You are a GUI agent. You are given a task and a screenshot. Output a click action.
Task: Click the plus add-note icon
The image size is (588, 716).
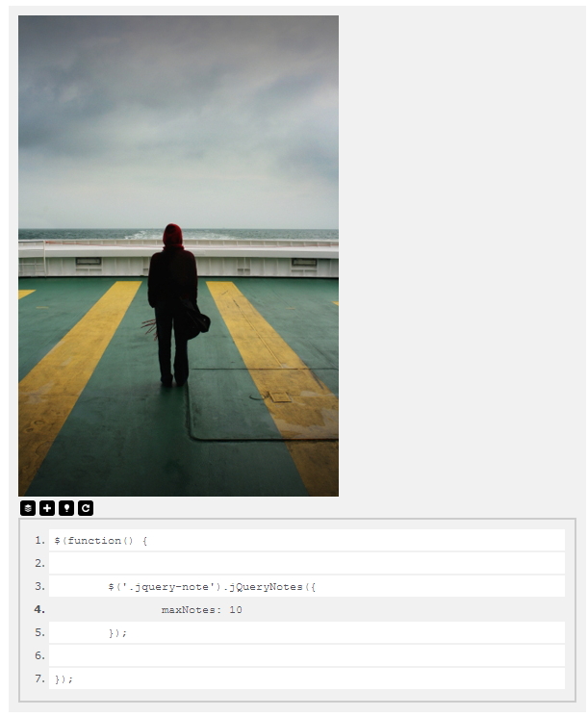(x=47, y=508)
